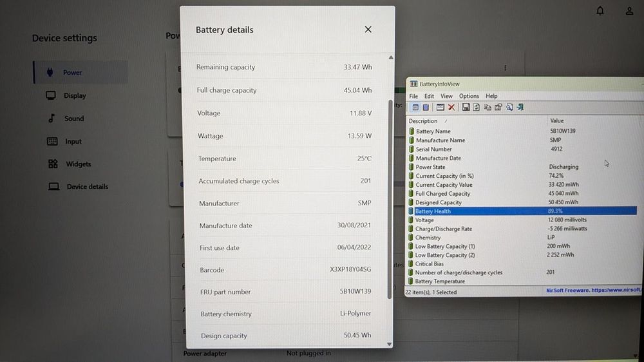The width and height of the screenshot is (644, 362).
Task: Click the Exit icon in BatteryInfoView toolbar
Action: coord(520,107)
